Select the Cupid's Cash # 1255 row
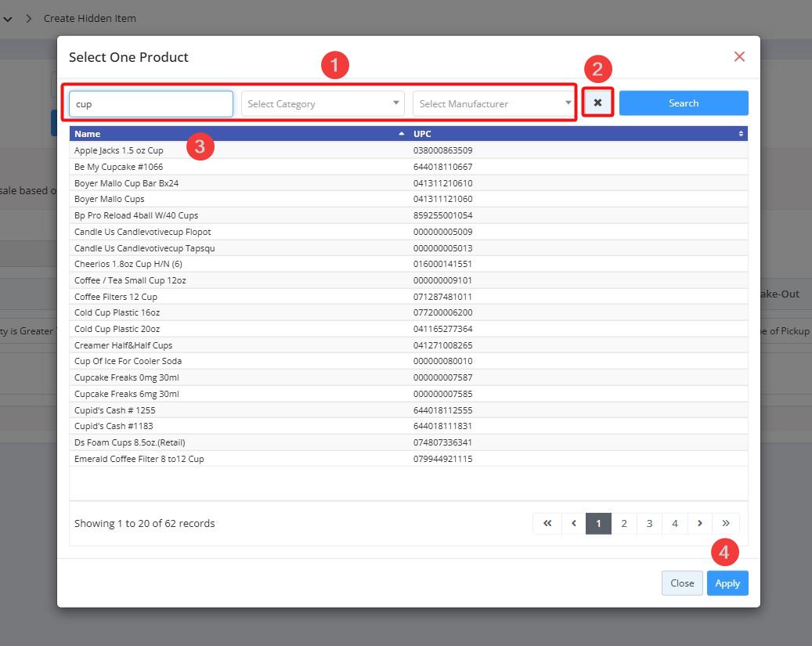 click(409, 410)
